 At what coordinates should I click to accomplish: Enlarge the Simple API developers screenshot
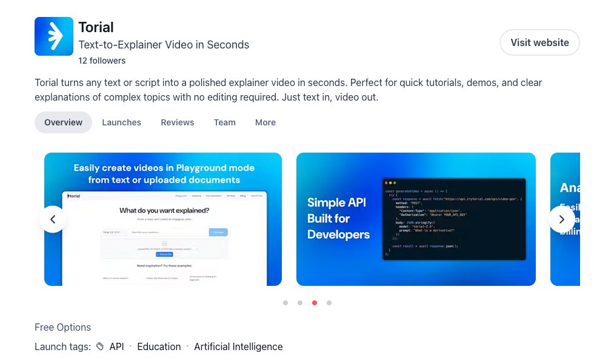416,219
